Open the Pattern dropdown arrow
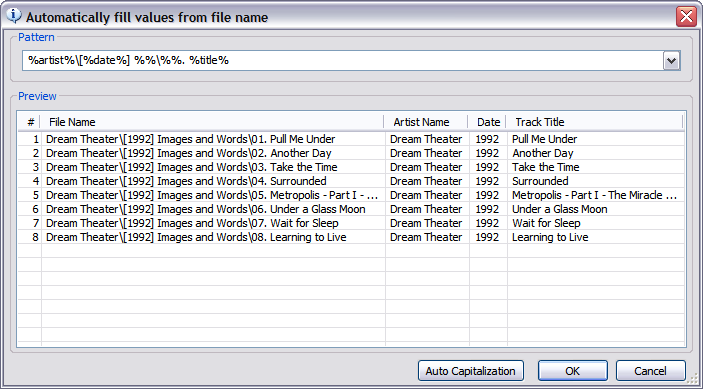 (671, 61)
